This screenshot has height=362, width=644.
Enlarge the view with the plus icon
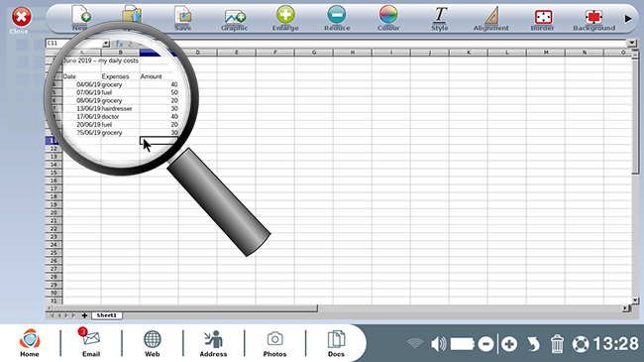(285, 18)
